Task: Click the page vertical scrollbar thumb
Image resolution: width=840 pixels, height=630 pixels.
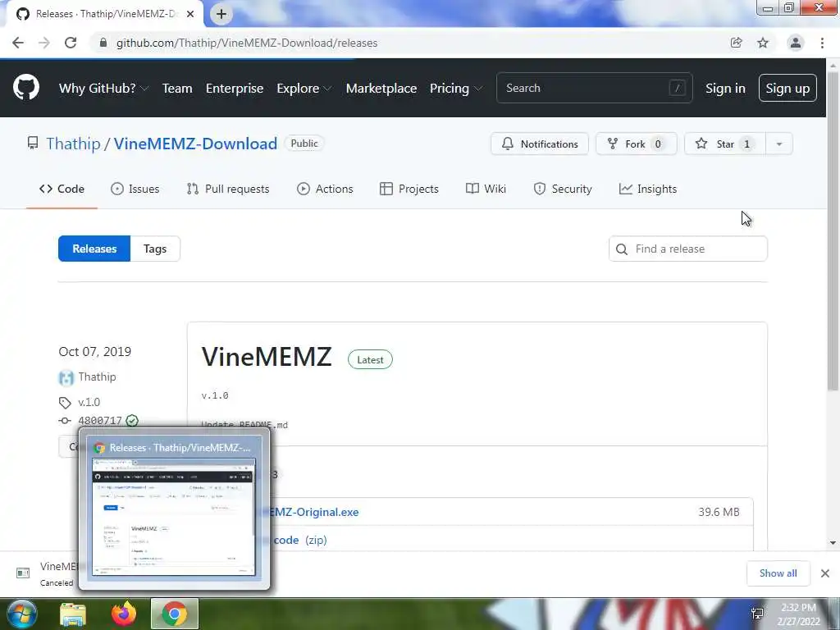Action: pyautogui.click(x=833, y=231)
